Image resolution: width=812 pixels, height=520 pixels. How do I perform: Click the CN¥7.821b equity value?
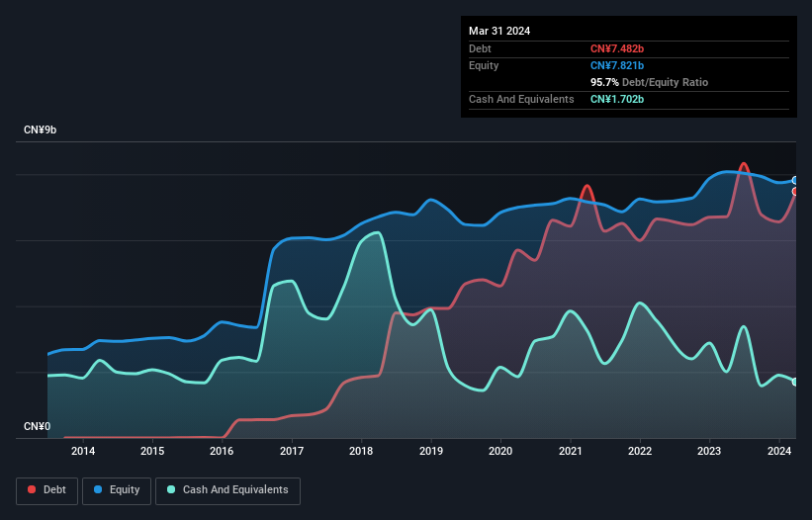pos(617,65)
